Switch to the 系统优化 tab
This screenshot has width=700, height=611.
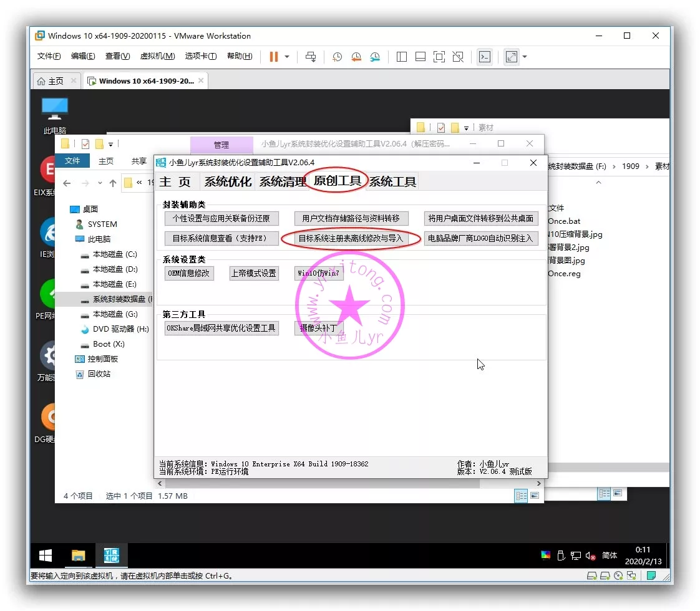228,181
